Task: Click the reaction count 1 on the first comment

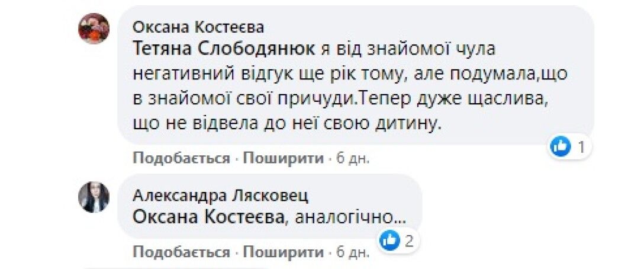Action: 581,148
